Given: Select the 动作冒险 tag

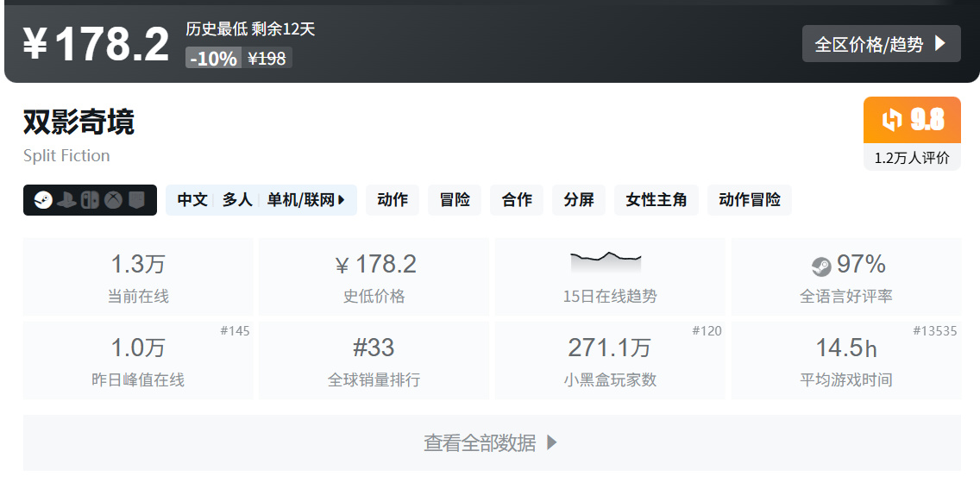Looking at the screenshot, I should pos(750,200).
